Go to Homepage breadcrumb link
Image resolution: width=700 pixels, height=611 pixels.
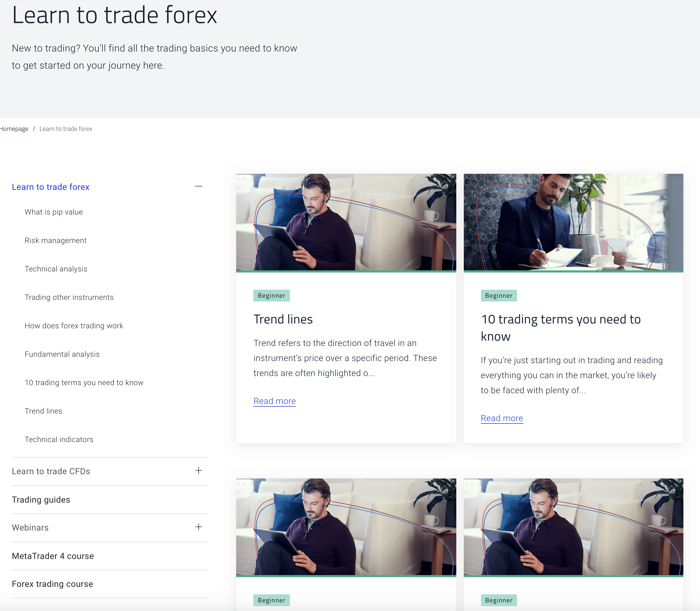tap(14, 129)
